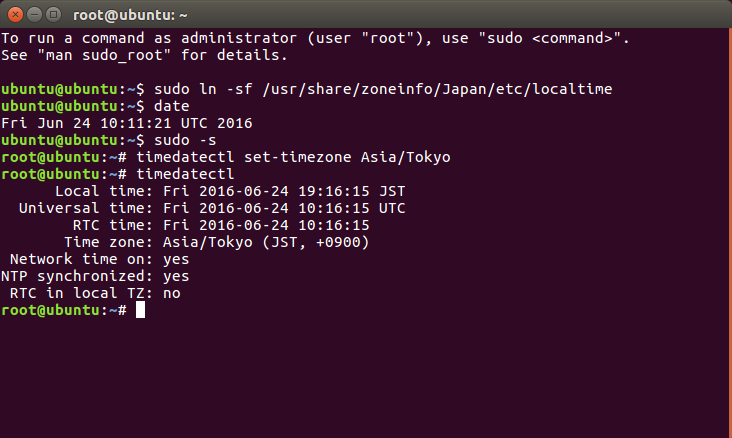Click the root@ubuntu title bar text
The width and height of the screenshot is (732, 438).
click(130, 15)
